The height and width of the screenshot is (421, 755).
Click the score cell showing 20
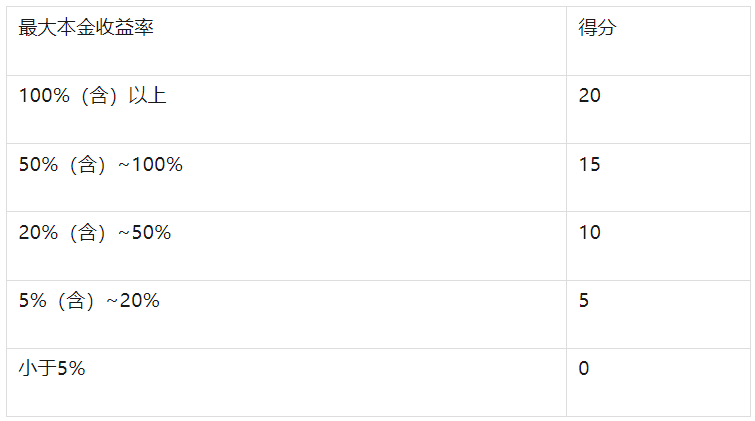click(x=589, y=96)
